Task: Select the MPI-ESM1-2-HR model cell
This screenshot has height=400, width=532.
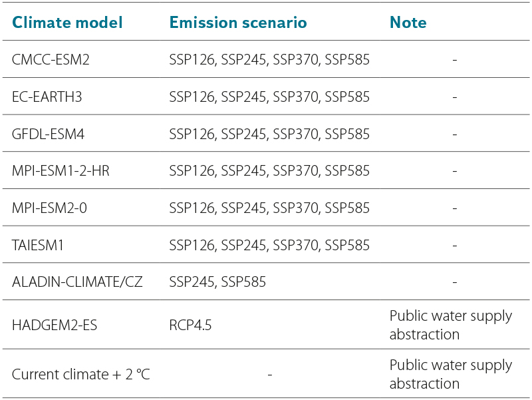Action: [x=61, y=170]
